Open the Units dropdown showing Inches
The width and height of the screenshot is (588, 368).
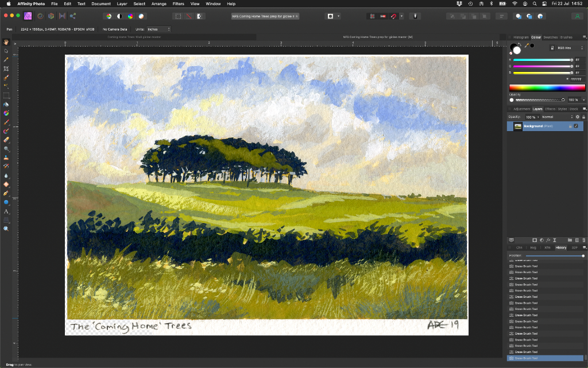tap(158, 29)
